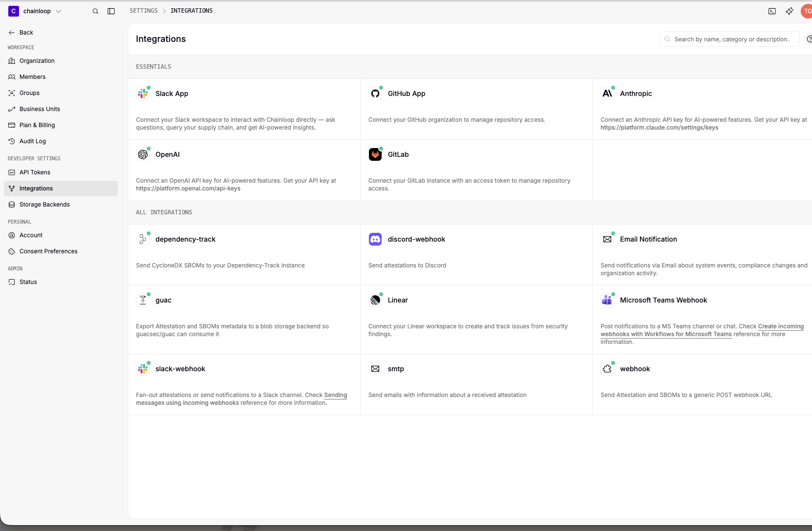Open the terminal console icon in top bar
The height and width of the screenshot is (531, 812).
[772, 11]
